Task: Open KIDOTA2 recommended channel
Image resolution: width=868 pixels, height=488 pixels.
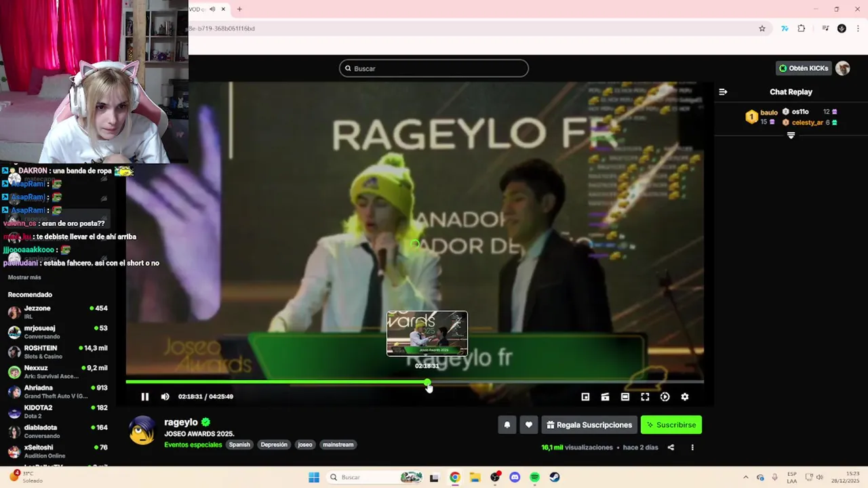Action: click(58, 411)
